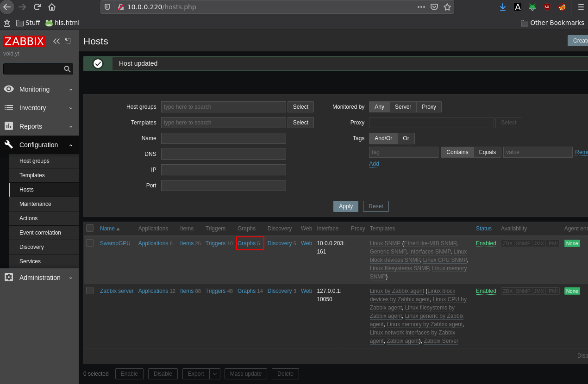588x384 pixels.
Task: Expand the Reports menu chevron
Action: pyautogui.click(x=71, y=126)
